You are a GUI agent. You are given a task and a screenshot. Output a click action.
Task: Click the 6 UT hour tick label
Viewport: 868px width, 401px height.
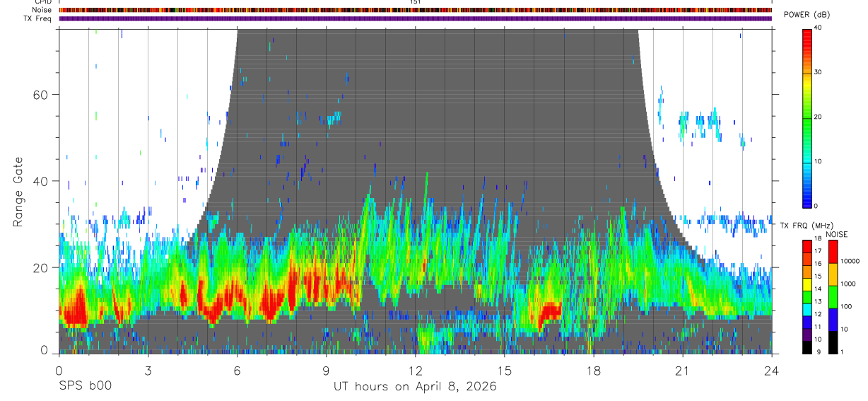point(237,369)
